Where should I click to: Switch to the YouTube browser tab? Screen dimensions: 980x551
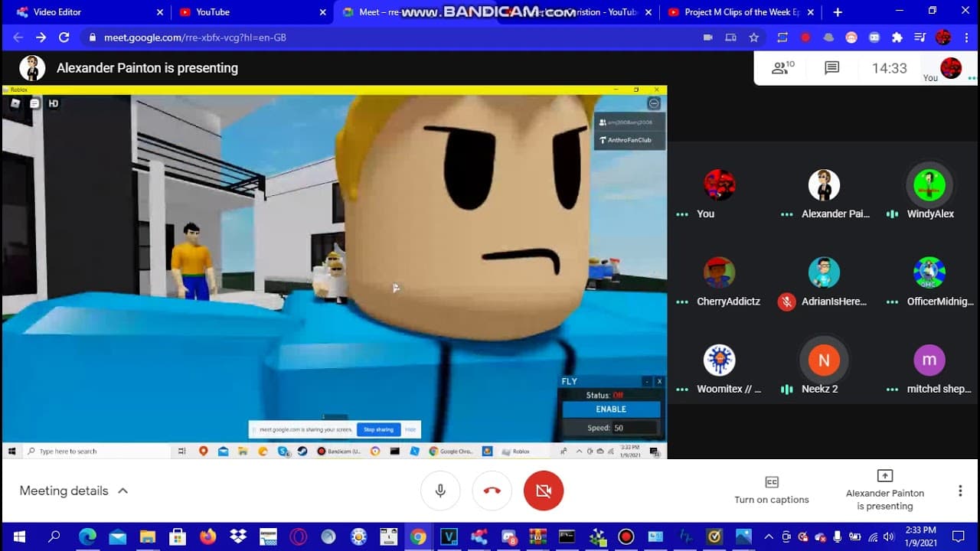pyautogui.click(x=250, y=12)
